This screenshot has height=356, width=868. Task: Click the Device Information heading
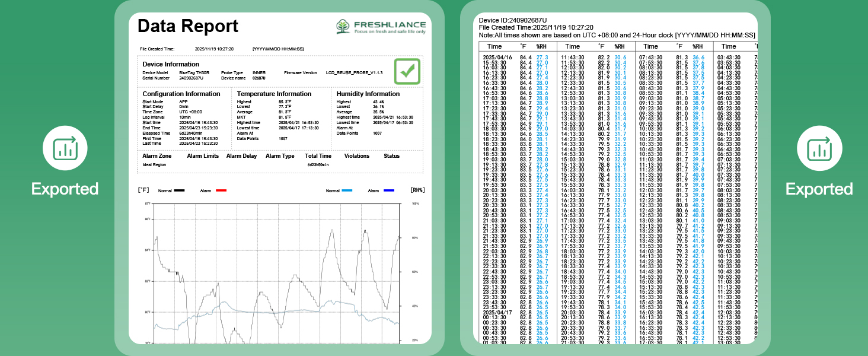click(x=171, y=64)
